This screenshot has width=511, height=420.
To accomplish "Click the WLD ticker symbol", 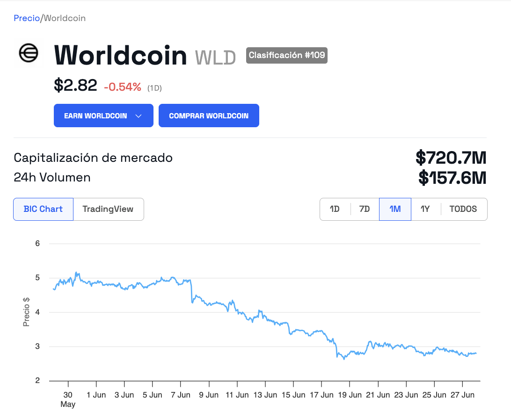I will (x=215, y=58).
